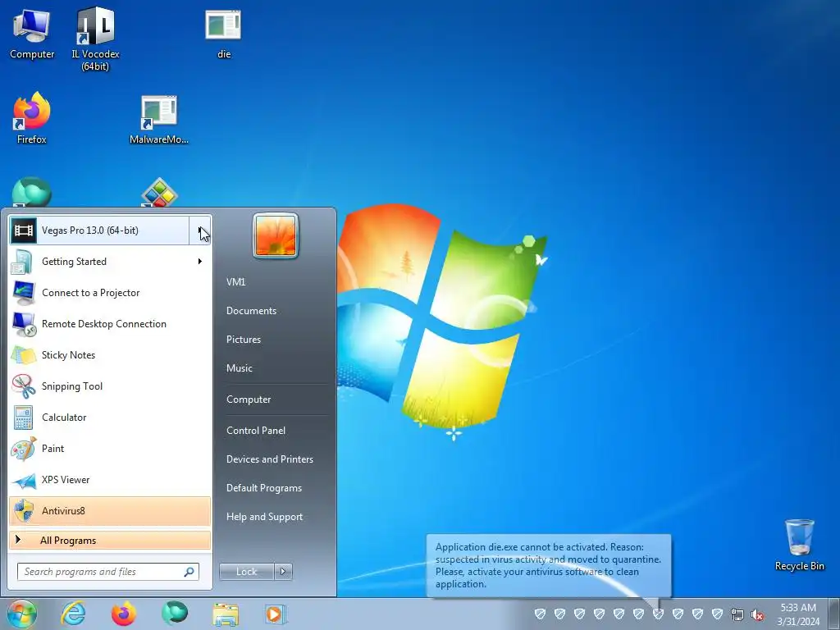Open Calculator from the Start menu
This screenshot has height=630, width=840.
tap(110, 418)
